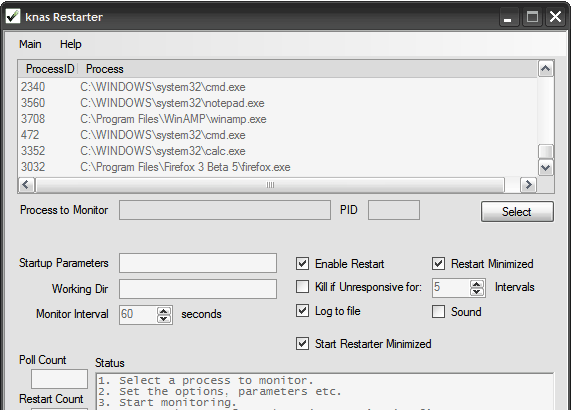Click the horizontal scrollbar right arrow

[528, 185]
